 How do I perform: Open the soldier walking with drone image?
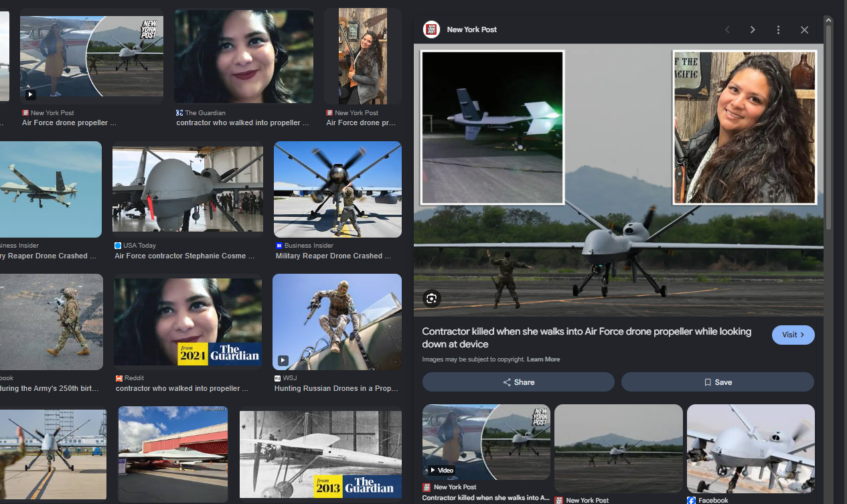pos(52,322)
